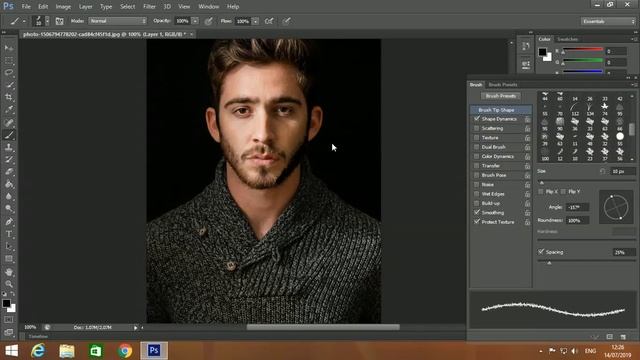Open the Filter menu
Image resolution: width=640 pixels, height=360 pixels.
point(149,7)
